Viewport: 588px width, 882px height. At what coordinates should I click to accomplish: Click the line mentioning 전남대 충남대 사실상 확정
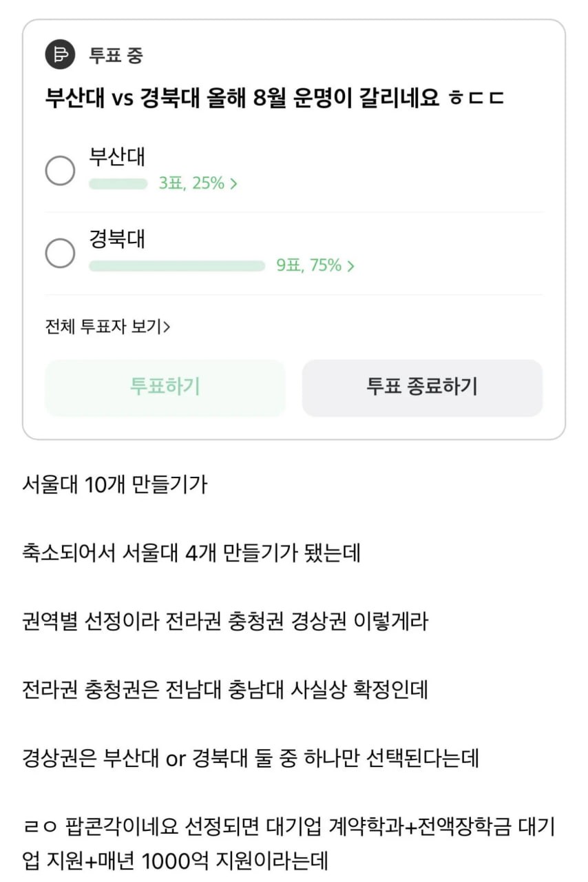[x=225, y=689]
